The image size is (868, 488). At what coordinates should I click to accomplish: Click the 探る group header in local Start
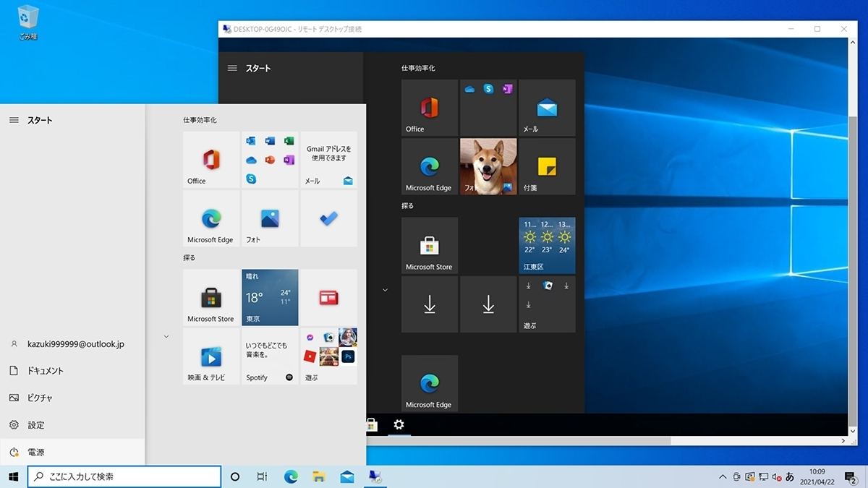[190, 257]
